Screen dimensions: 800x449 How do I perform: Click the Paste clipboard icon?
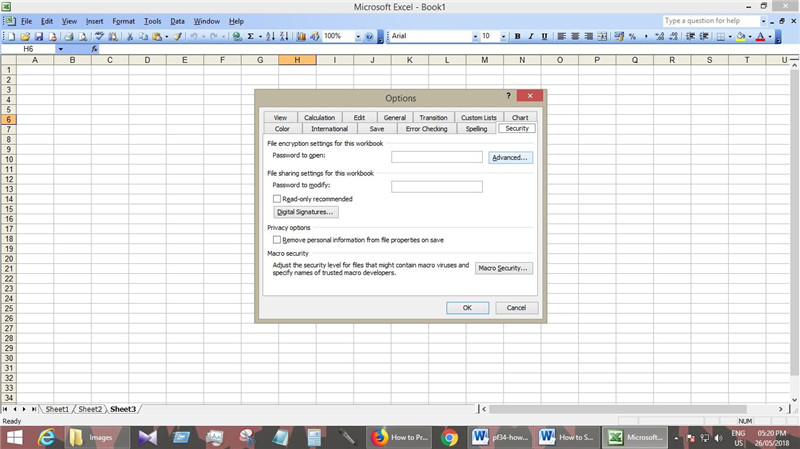pos(157,36)
